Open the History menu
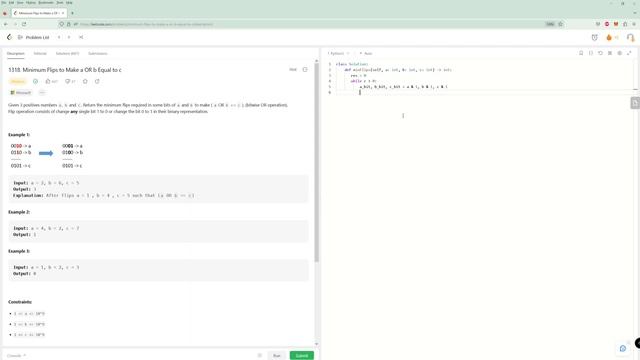The image size is (640, 360). pos(31,2)
